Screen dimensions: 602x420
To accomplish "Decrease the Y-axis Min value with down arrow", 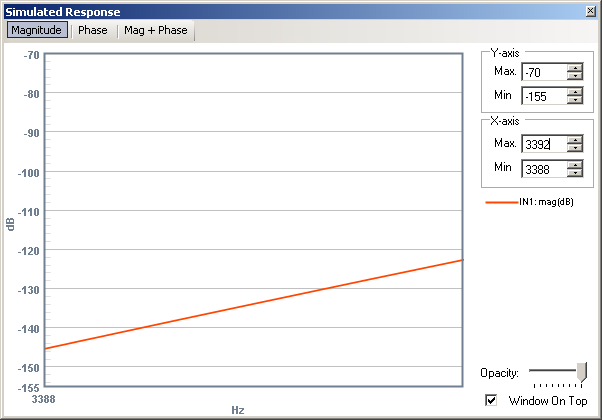I will 575,100.
